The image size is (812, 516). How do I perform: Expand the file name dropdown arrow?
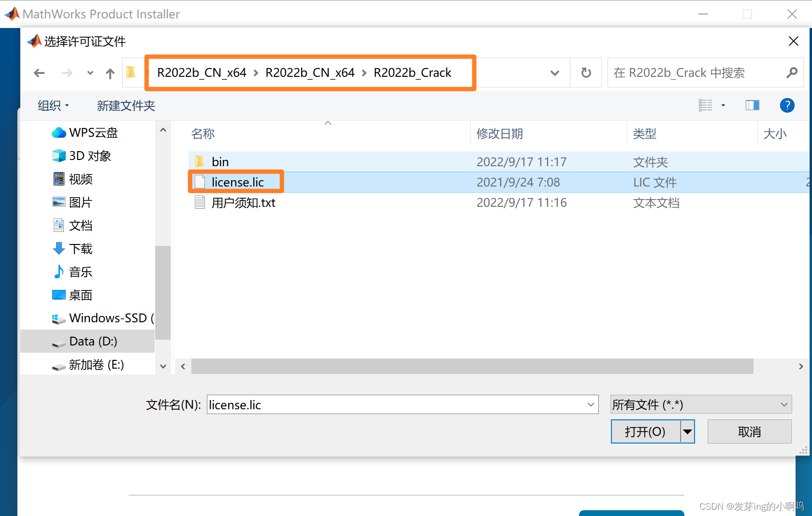[591, 404]
